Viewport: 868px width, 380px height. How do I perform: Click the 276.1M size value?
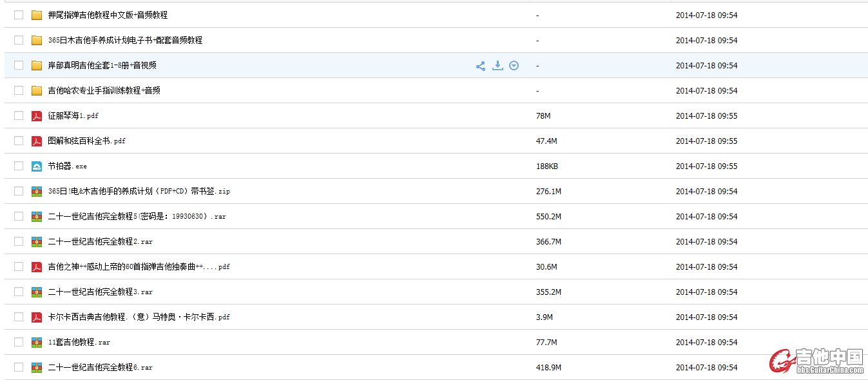click(548, 192)
